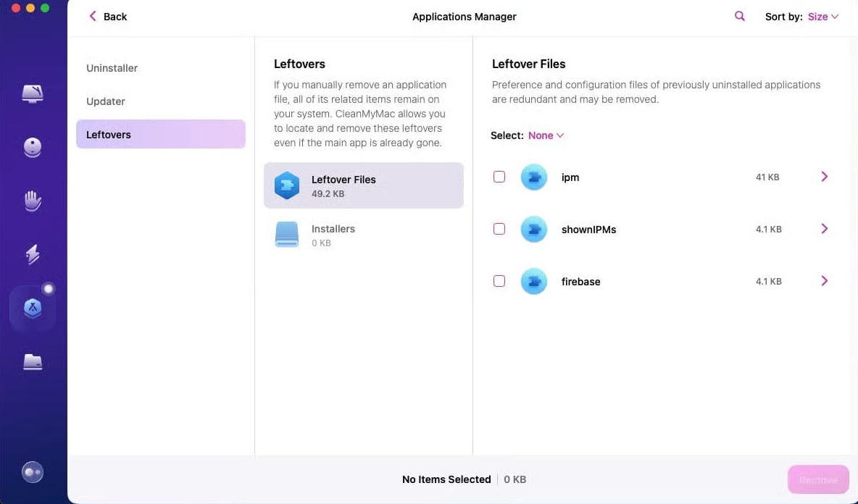Click the Installers drive icon
The height and width of the screenshot is (504, 858).
tap(287, 235)
